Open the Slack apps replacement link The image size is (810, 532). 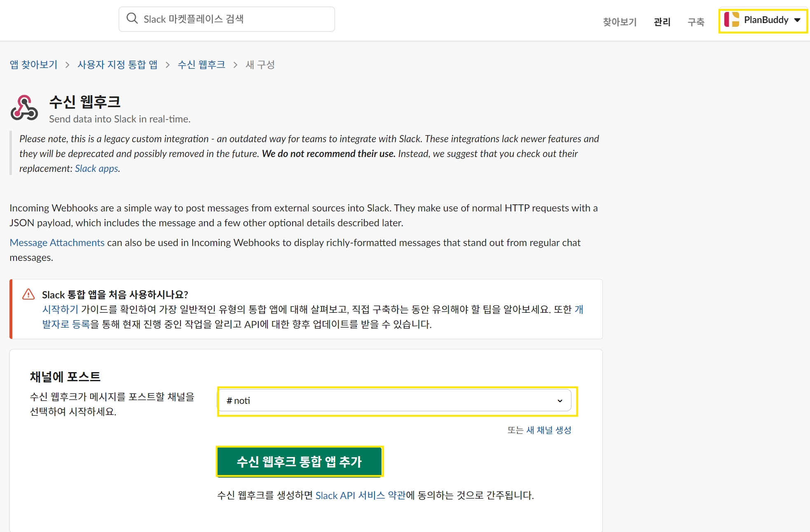pyautogui.click(x=96, y=169)
